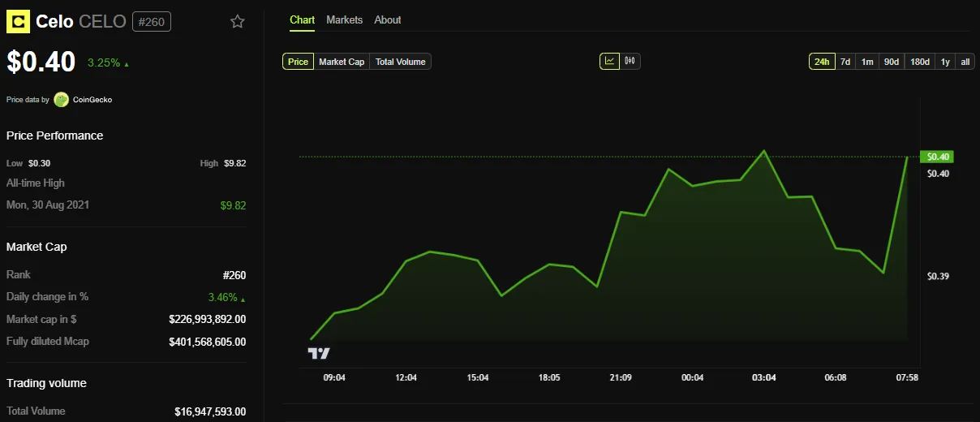
Task: Click the #260 rank badge by the title
Action: tap(151, 22)
